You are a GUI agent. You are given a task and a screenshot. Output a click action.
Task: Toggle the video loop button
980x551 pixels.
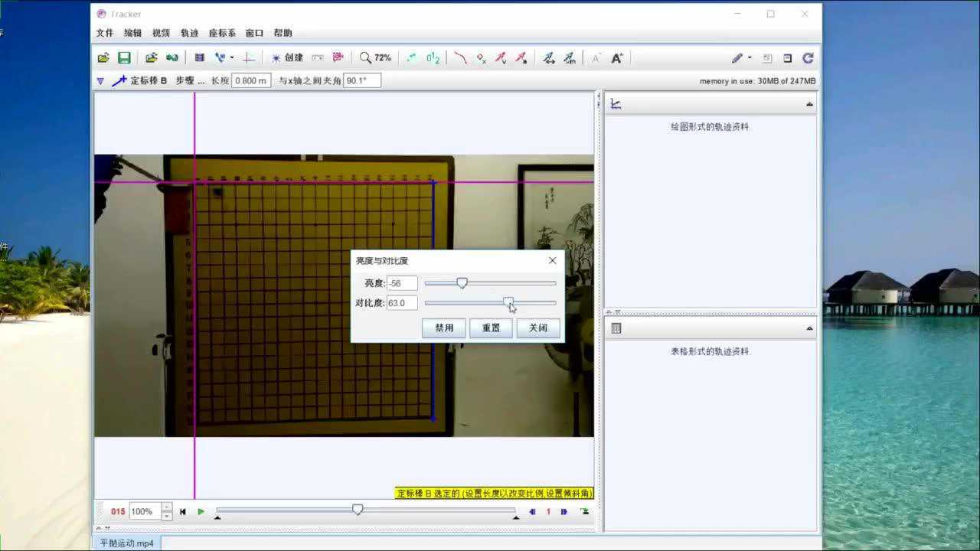pos(585,512)
